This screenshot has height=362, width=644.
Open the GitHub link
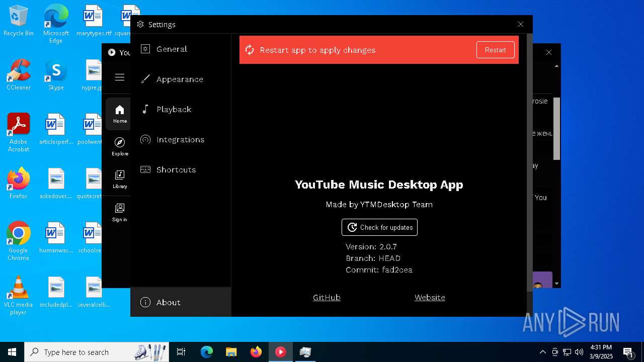tap(327, 297)
